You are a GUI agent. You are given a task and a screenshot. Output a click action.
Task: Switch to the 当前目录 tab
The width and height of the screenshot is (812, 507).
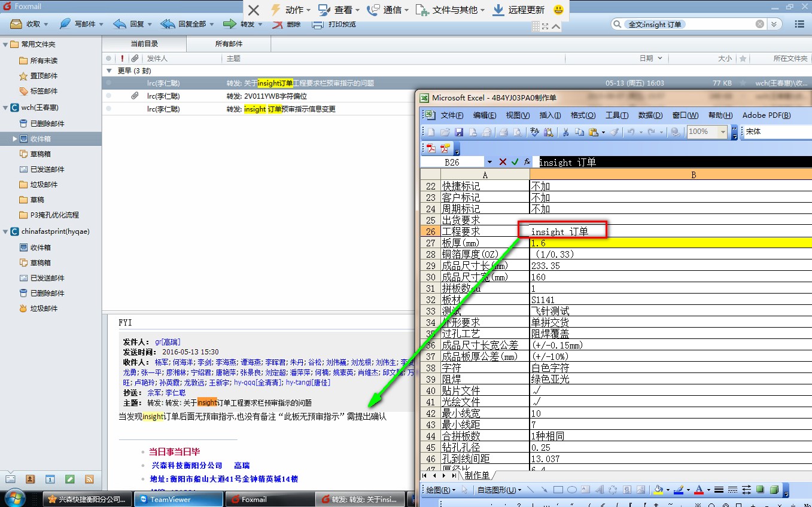click(x=144, y=44)
